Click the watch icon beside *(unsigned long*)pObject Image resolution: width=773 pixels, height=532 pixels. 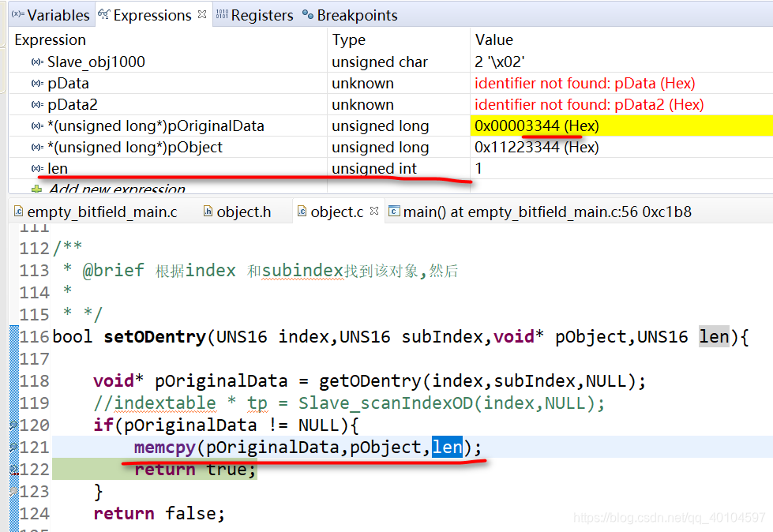click(37, 148)
